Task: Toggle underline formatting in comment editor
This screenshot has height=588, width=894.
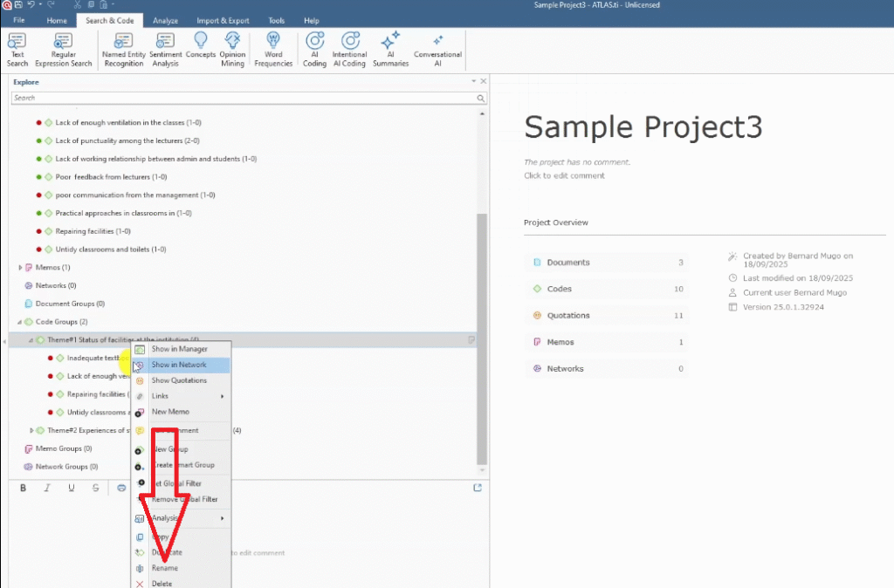Action: [x=71, y=488]
